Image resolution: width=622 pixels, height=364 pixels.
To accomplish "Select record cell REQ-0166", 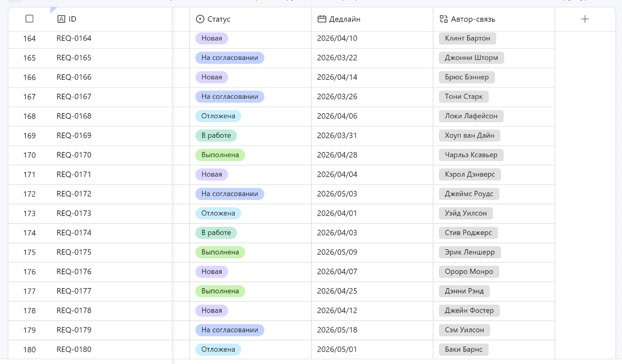I will [x=112, y=77].
